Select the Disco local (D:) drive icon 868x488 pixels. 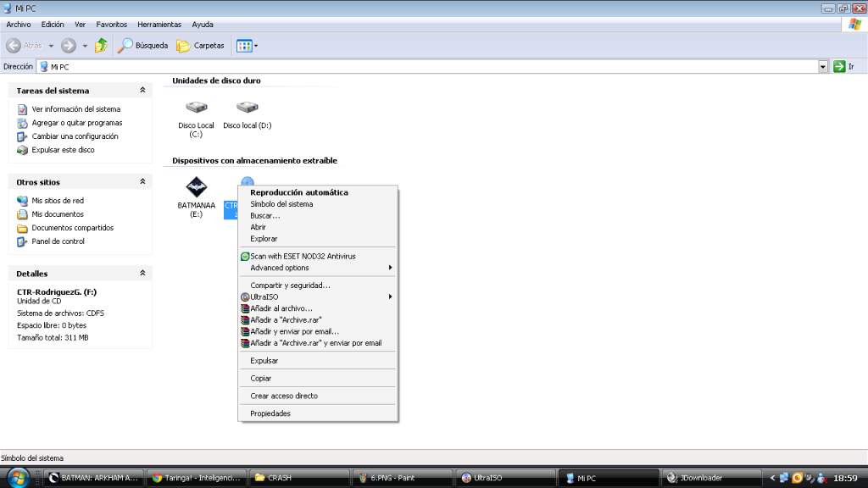[247, 107]
